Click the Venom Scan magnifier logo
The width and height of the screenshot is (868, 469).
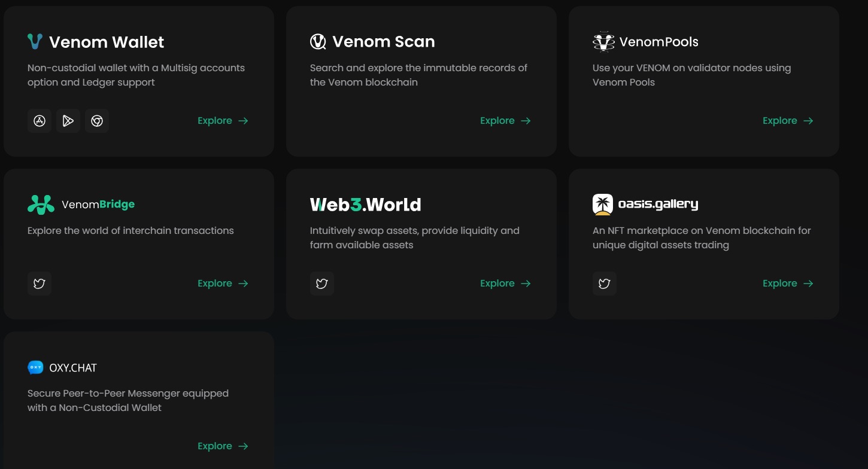[318, 41]
